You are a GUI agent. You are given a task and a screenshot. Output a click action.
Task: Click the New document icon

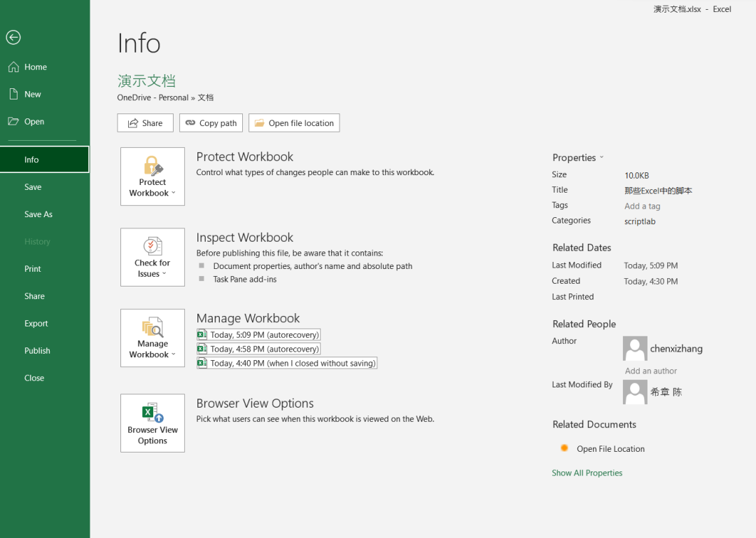click(13, 95)
